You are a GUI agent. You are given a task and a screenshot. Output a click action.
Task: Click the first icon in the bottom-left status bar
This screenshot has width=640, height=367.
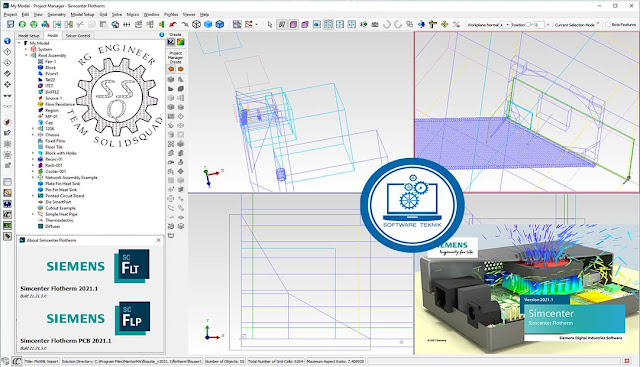tap(6, 361)
